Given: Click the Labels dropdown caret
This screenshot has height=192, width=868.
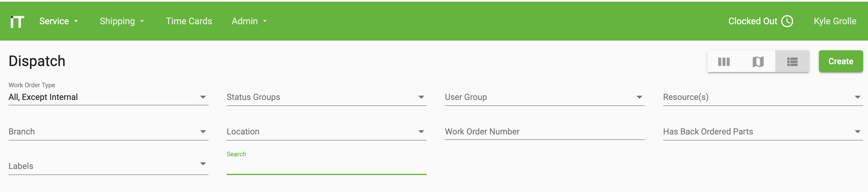Looking at the screenshot, I should pos(204,164).
